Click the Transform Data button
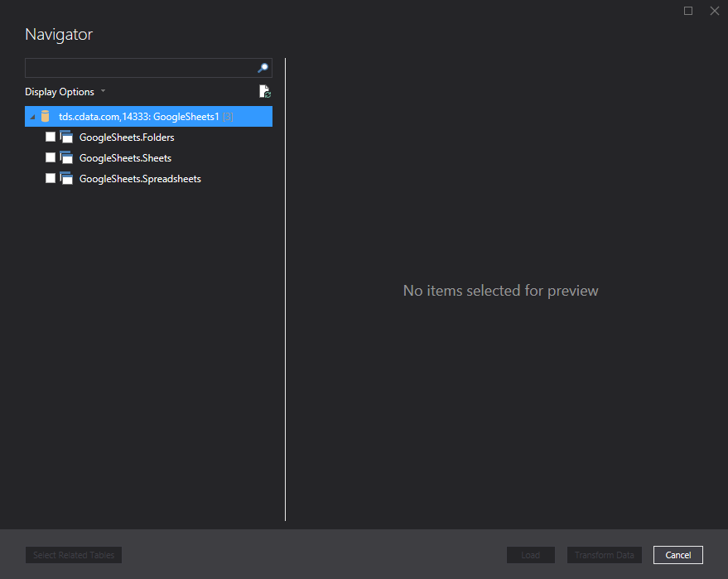Image resolution: width=728 pixels, height=579 pixels. point(604,554)
